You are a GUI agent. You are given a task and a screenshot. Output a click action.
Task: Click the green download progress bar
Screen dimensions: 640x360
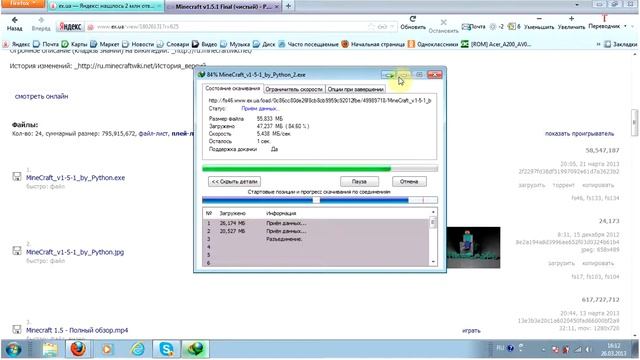tap(320, 169)
